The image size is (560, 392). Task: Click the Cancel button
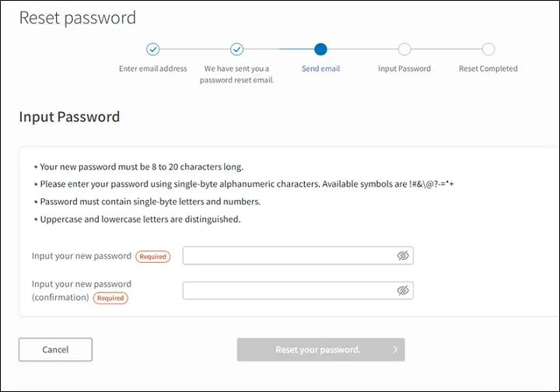(55, 349)
